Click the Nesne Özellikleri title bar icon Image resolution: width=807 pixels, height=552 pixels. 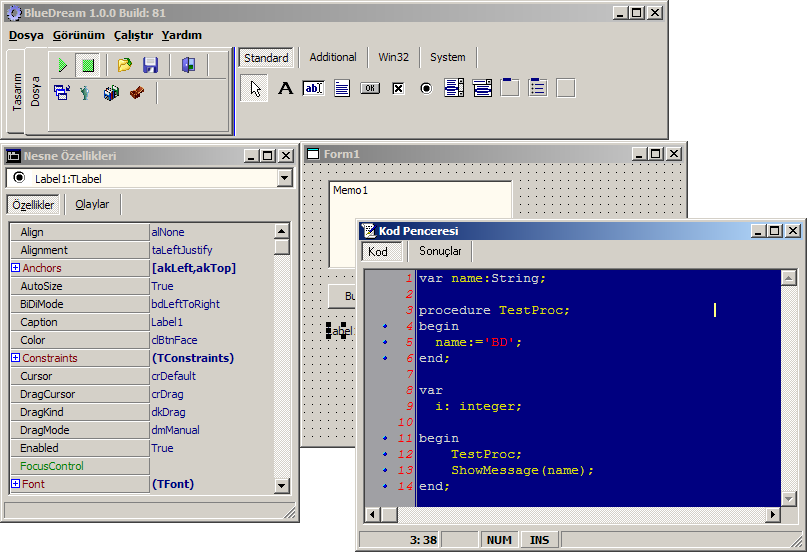point(14,156)
